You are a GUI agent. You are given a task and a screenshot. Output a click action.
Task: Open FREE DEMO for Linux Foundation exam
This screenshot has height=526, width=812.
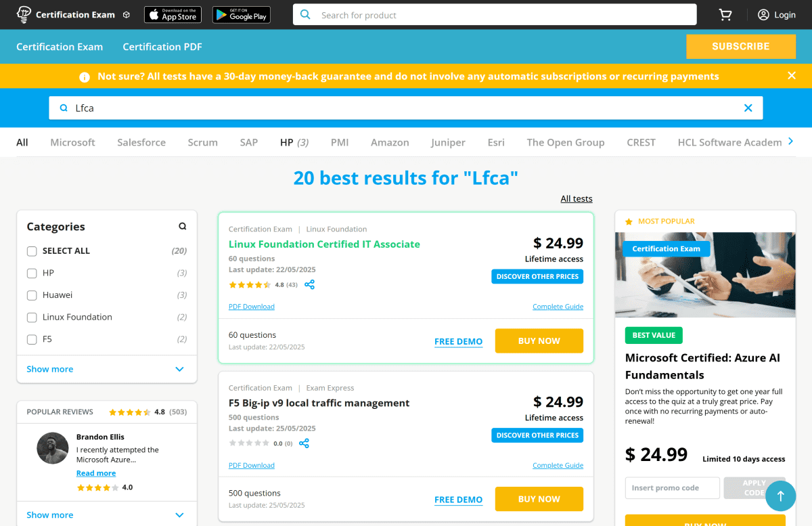coord(458,341)
